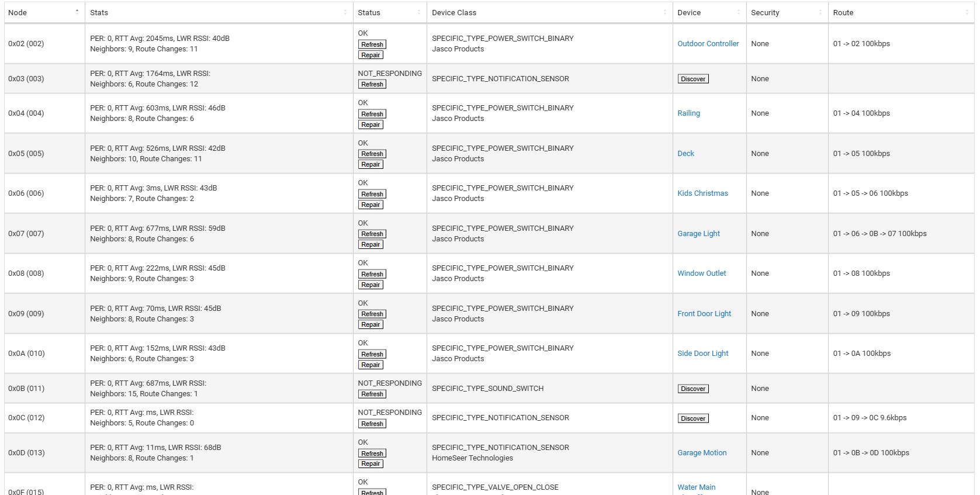
Task: Discover node 0x0C's device info
Action: pyautogui.click(x=692, y=418)
